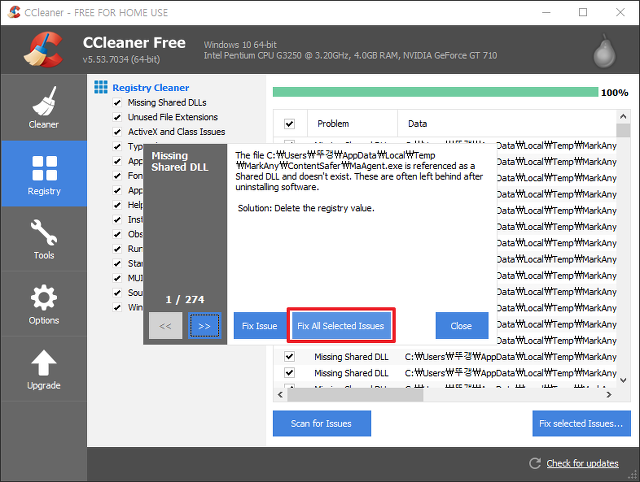The height and width of the screenshot is (482, 640).
Task: Toggle the checkbox beside 'Fon' entry
Action: 117,176
